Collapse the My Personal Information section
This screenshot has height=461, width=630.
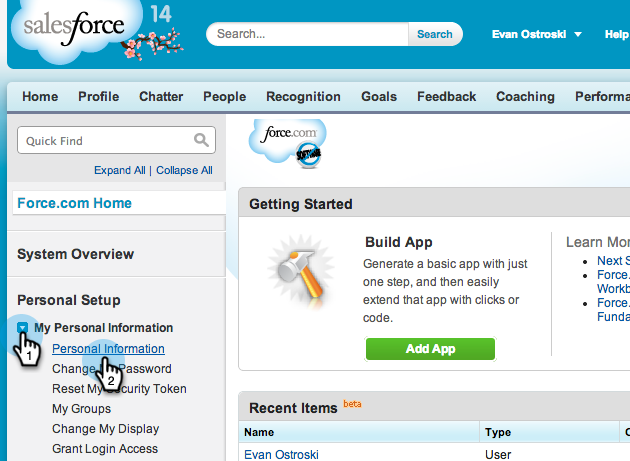pos(22,328)
